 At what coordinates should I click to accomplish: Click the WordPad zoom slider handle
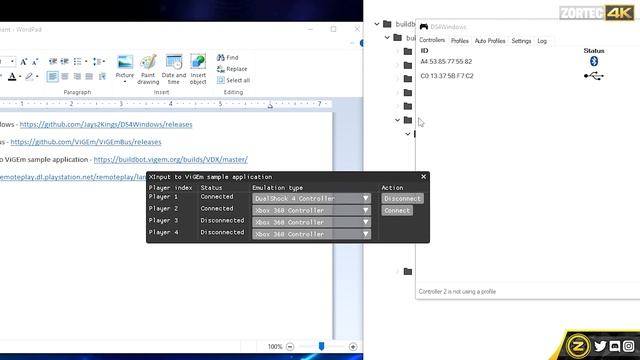(322, 346)
